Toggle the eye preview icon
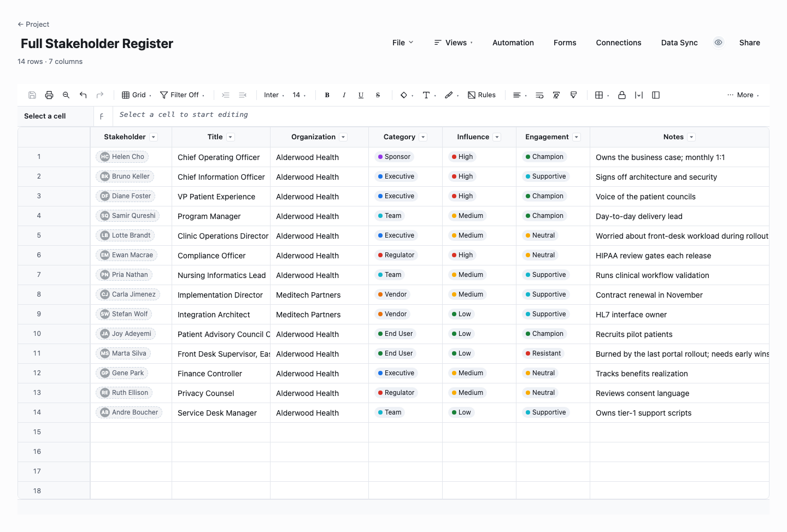Screen dimensions: 787x532 (719, 43)
